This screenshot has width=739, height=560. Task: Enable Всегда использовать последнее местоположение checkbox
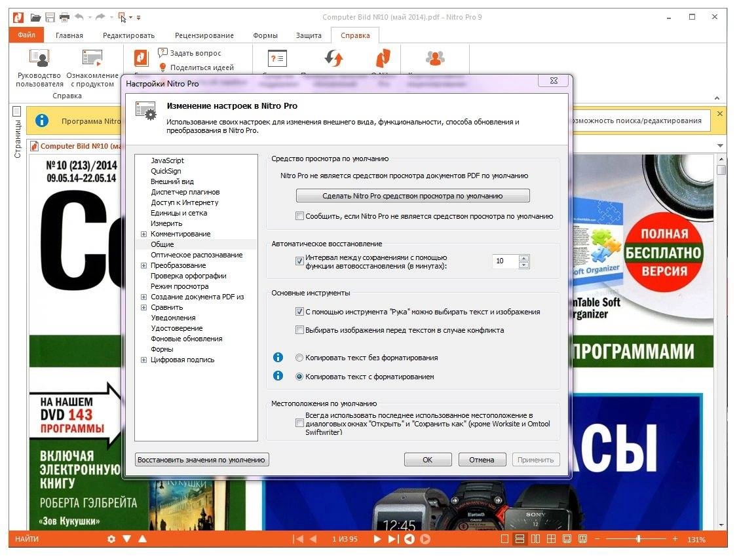click(299, 423)
